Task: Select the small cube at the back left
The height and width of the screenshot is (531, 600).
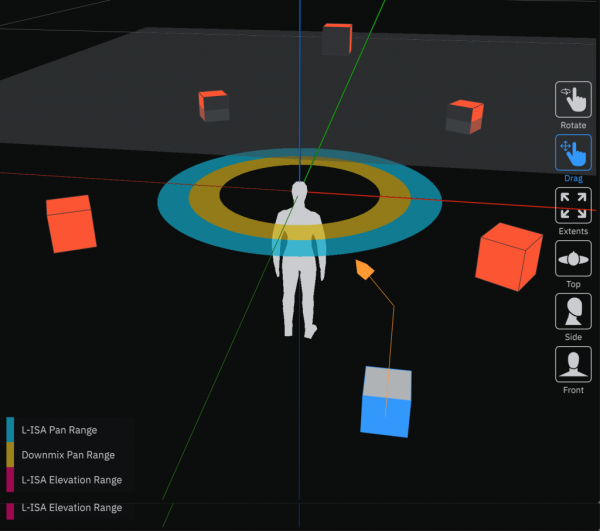Action: [x=213, y=105]
